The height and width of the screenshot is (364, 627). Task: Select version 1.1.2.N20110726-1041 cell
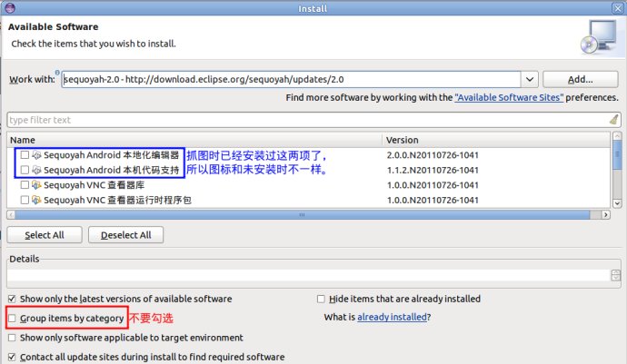click(x=433, y=170)
